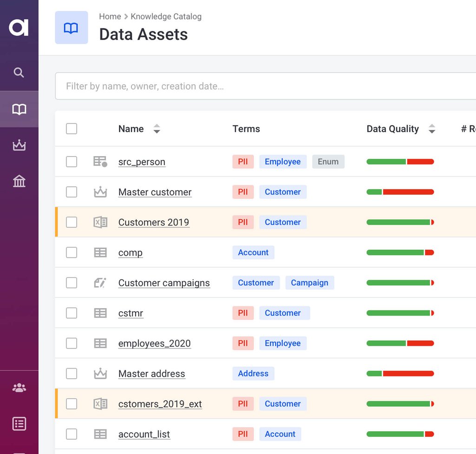Check the checkbox for src_person
Viewport: 476px width, 454px height.
pos(71,161)
